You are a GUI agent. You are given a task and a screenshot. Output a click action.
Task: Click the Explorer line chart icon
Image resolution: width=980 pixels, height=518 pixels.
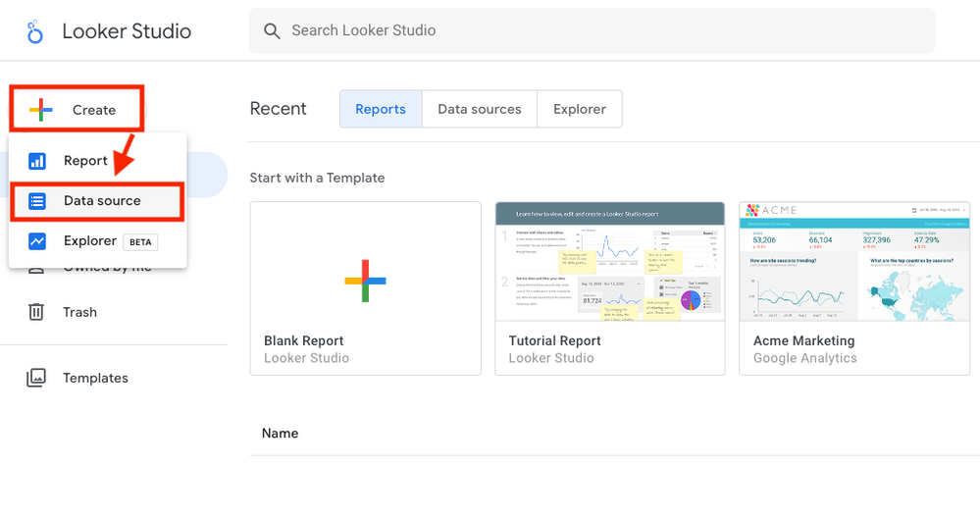pos(37,240)
